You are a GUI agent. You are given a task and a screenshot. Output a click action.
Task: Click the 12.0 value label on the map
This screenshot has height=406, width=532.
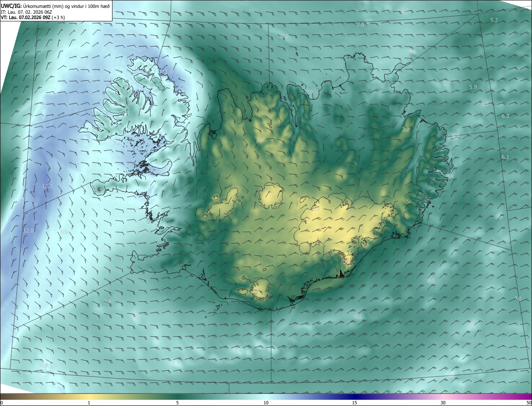[x=28, y=230]
